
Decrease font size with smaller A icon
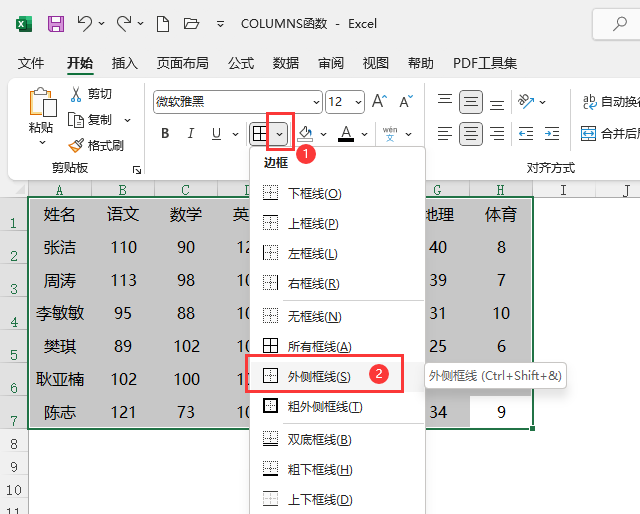[x=406, y=101]
